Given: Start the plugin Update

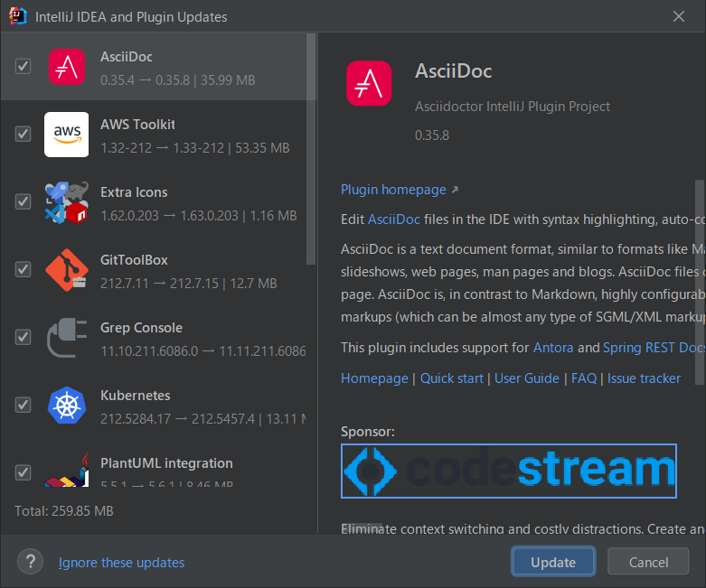Looking at the screenshot, I should coord(553,562).
